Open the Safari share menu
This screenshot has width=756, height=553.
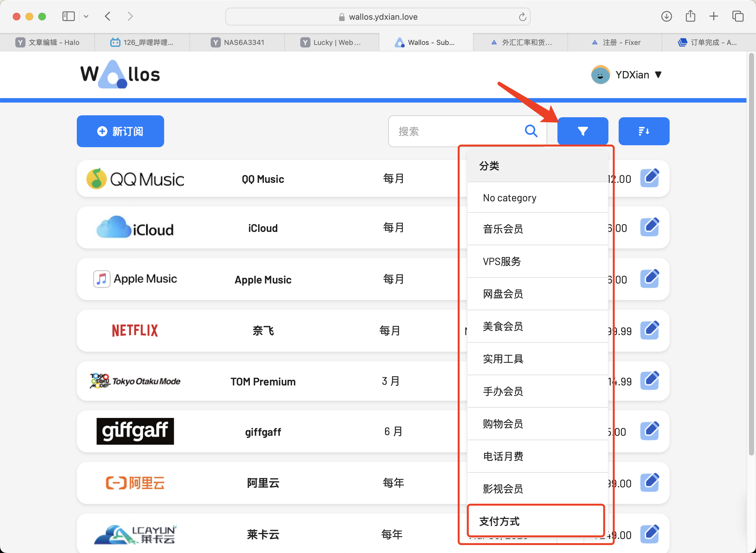point(690,16)
